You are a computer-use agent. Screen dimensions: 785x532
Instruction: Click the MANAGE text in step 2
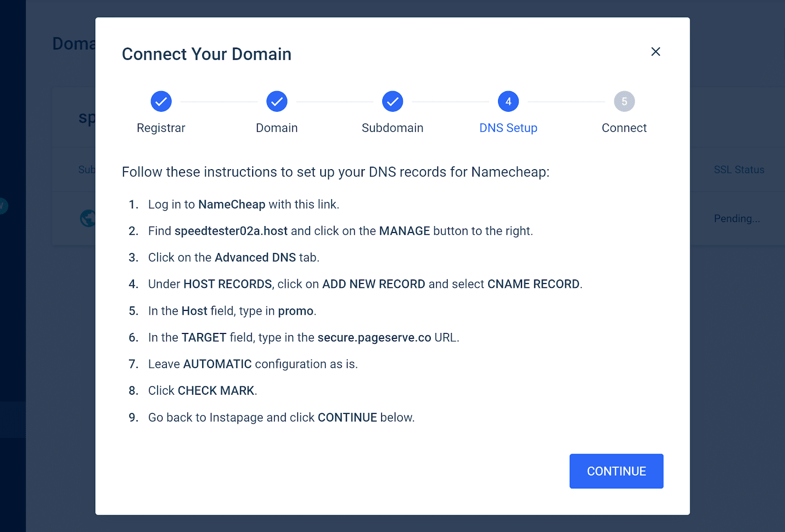coord(404,231)
